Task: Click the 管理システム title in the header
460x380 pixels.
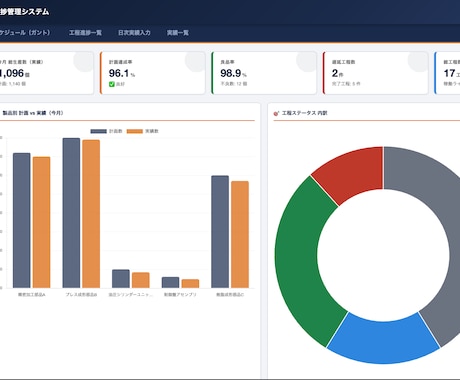Action: click(x=25, y=12)
